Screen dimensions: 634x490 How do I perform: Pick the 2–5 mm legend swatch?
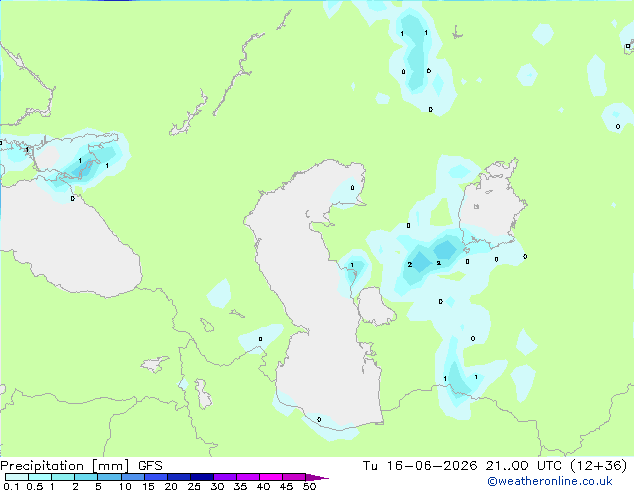click(x=86, y=477)
